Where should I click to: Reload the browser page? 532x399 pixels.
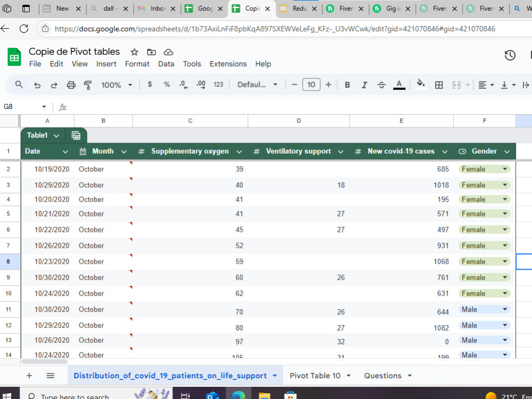click(24, 29)
